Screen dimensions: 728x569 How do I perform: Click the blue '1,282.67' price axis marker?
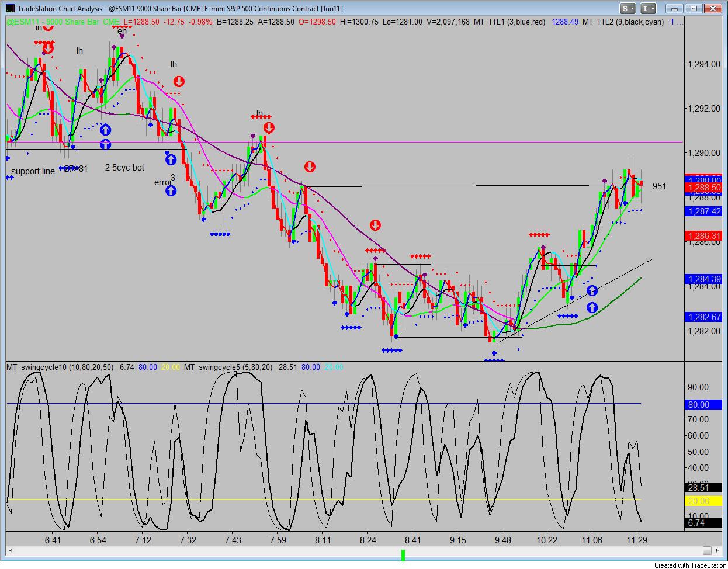pyautogui.click(x=704, y=317)
